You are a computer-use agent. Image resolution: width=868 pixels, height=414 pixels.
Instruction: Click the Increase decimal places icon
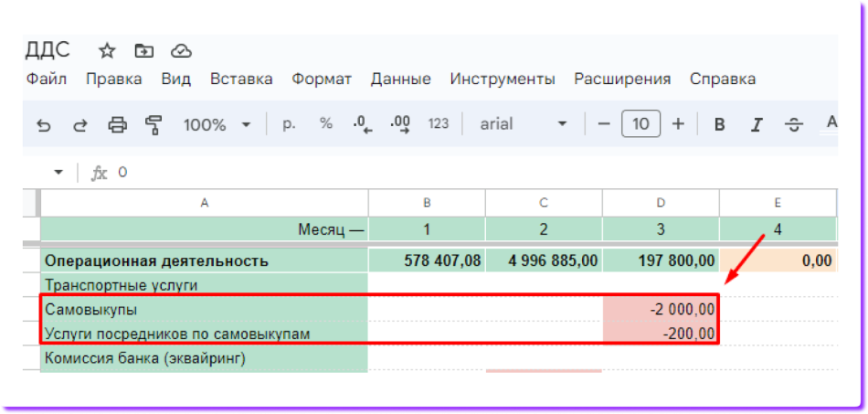click(399, 124)
